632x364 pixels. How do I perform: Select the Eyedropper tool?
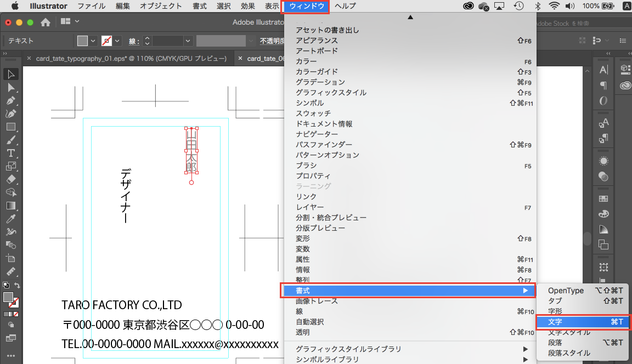click(x=11, y=219)
